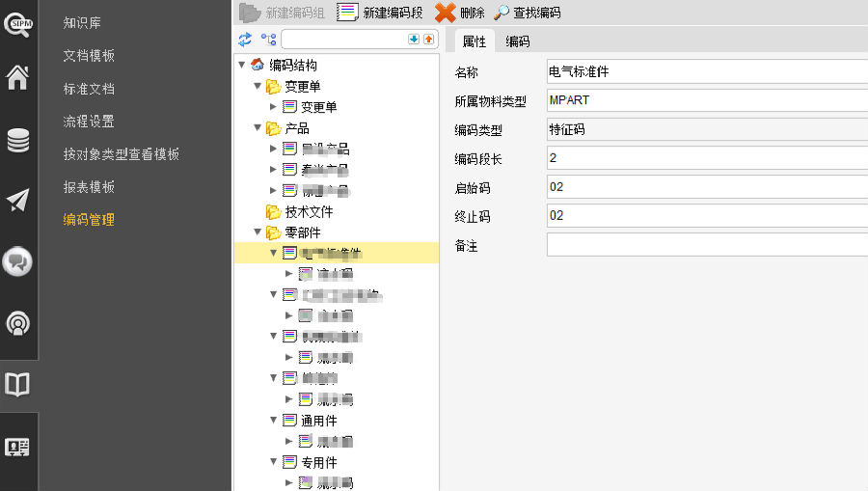Switch to the 编码 tab
Screen dimensions: 868x491
[518, 41]
